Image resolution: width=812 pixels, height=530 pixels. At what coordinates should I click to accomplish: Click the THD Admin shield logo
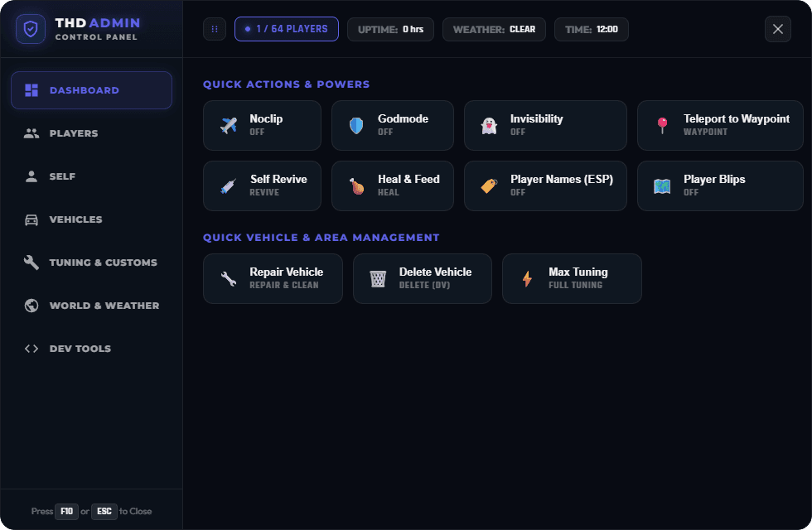coord(31,29)
